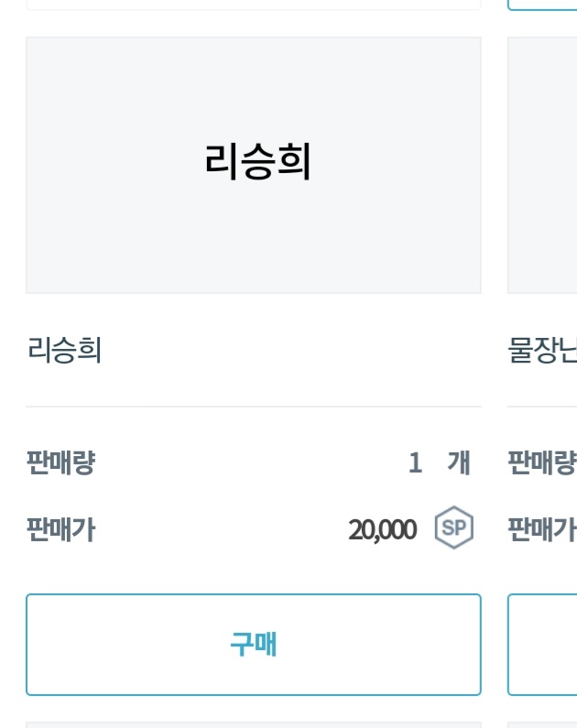Open the 리승희 product thumbnail card
This screenshot has width=577, height=728.
pos(254,165)
